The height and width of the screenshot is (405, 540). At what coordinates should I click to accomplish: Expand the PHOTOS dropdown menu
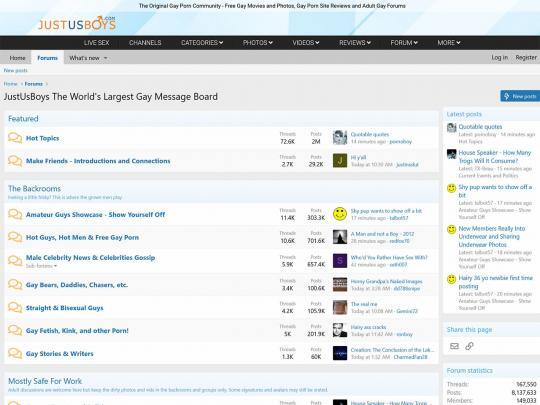258,43
